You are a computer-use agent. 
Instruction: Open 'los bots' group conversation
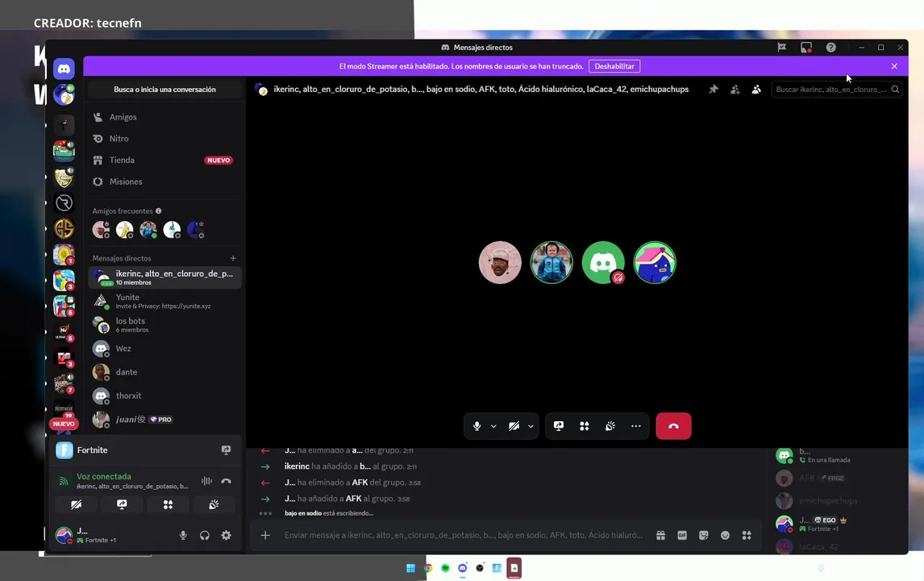[x=164, y=324]
